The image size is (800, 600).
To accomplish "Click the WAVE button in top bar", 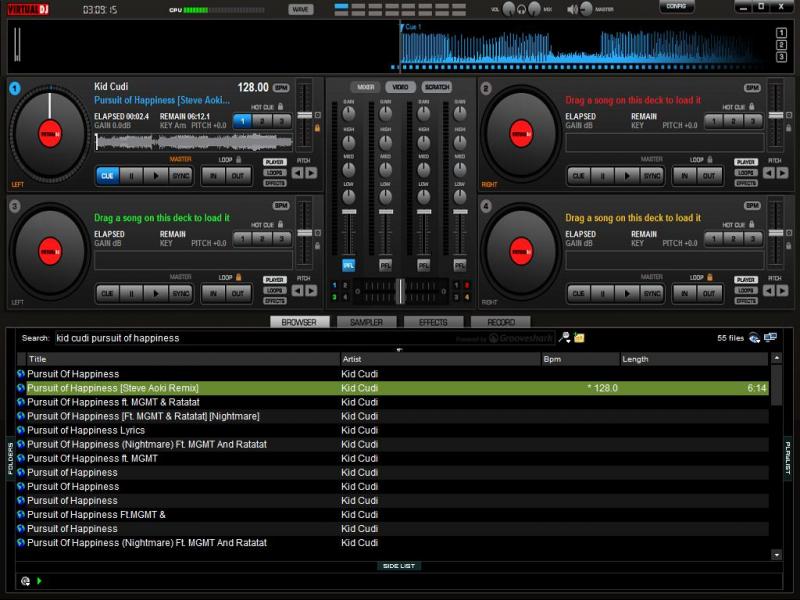I will [301, 10].
